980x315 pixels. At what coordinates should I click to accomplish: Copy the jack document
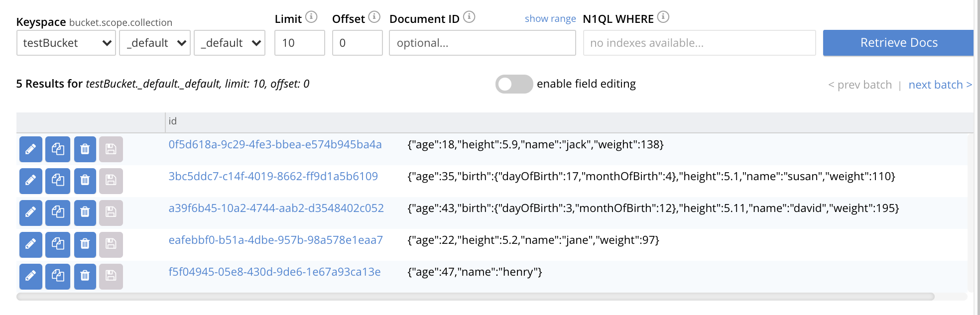point(58,149)
